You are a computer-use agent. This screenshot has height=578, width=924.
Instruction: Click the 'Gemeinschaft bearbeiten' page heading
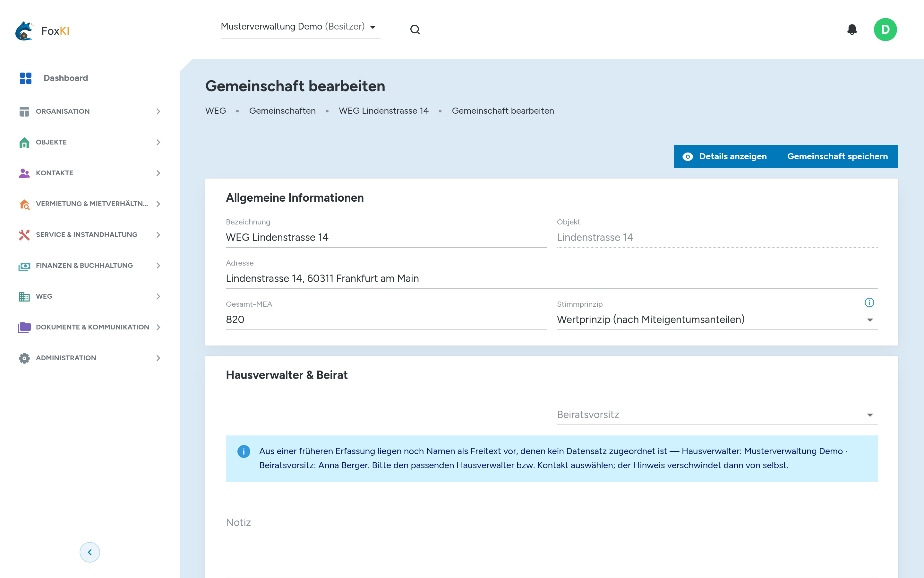pyautogui.click(x=295, y=86)
